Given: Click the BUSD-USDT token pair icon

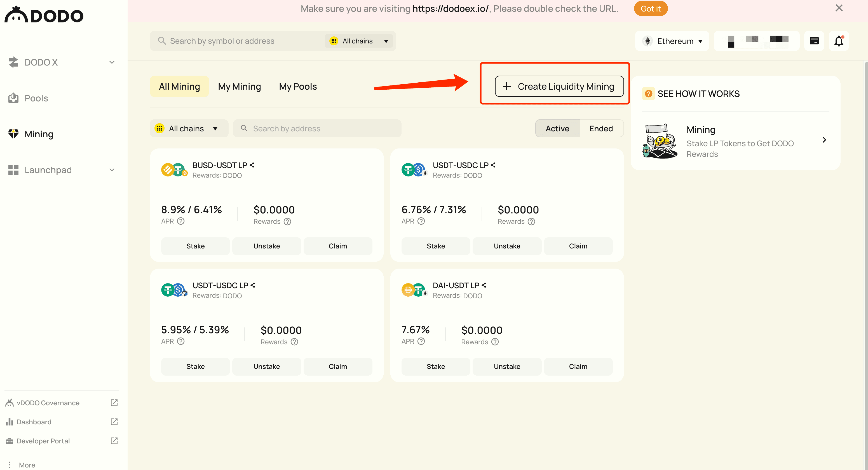Looking at the screenshot, I should (174, 170).
